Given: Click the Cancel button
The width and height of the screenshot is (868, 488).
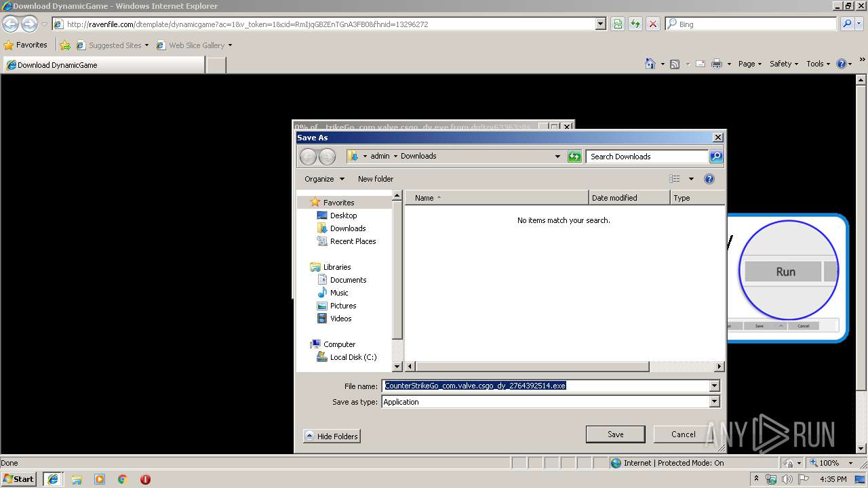Looking at the screenshot, I should point(683,434).
